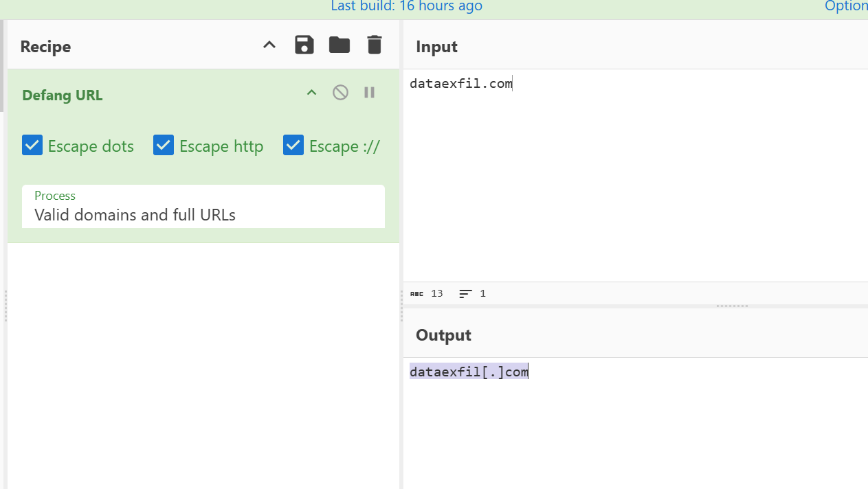Uncheck the Escape :// checkbox
Viewport: 868px width, 489px height.
293,146
